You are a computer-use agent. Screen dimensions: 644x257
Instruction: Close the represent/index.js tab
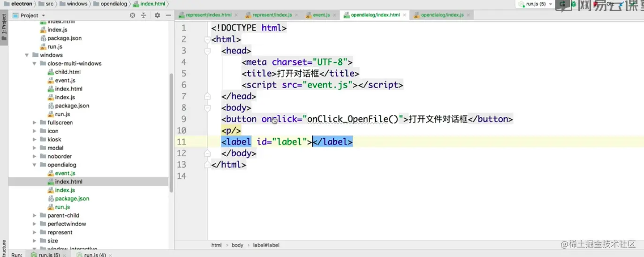click(x=296, y=15)
